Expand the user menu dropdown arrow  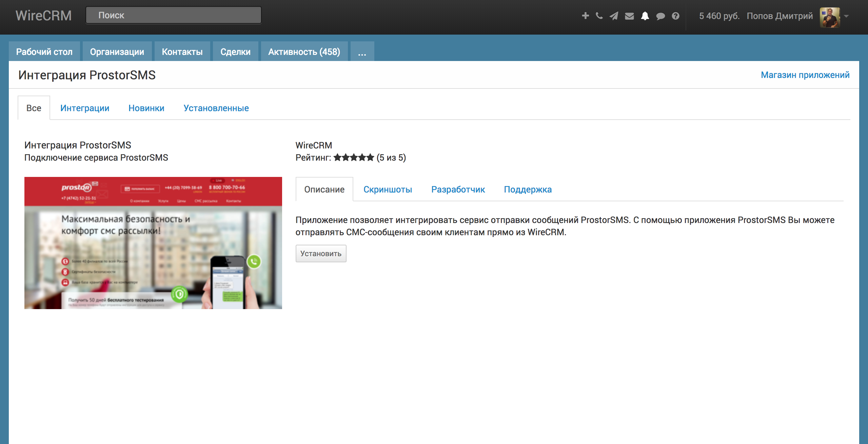846,16
